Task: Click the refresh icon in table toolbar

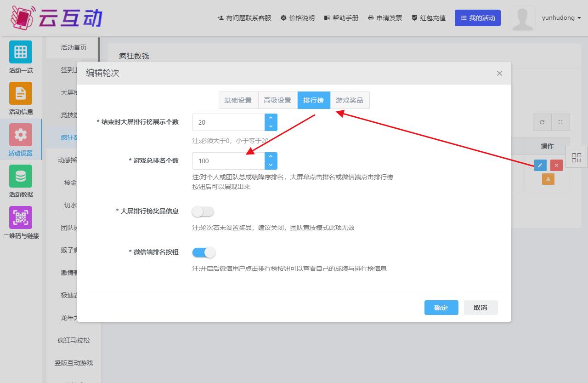Action: [542, 122]
